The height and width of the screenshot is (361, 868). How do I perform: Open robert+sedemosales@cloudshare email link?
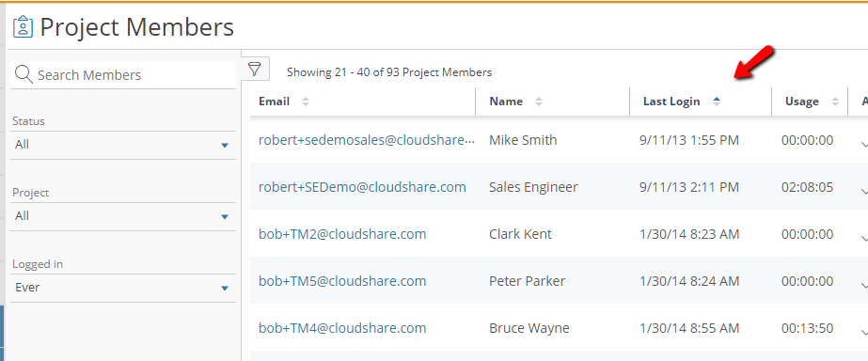[367, 140]
